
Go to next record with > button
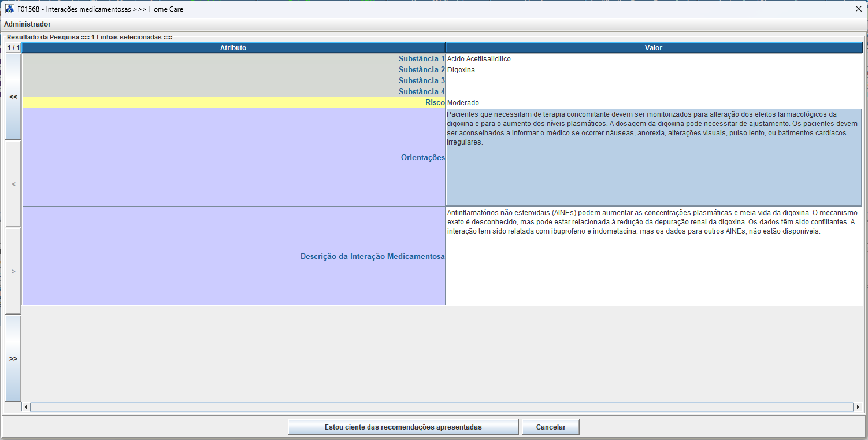click(13, 271)
